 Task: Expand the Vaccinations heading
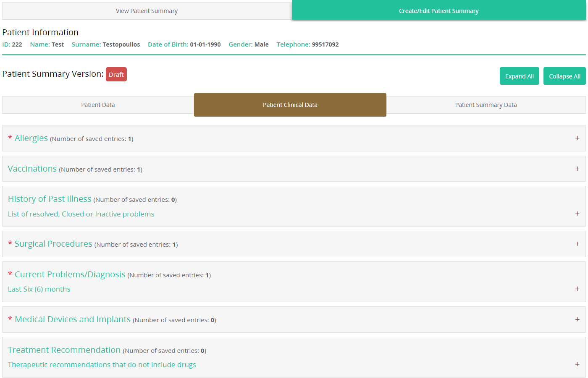(32, 169)
